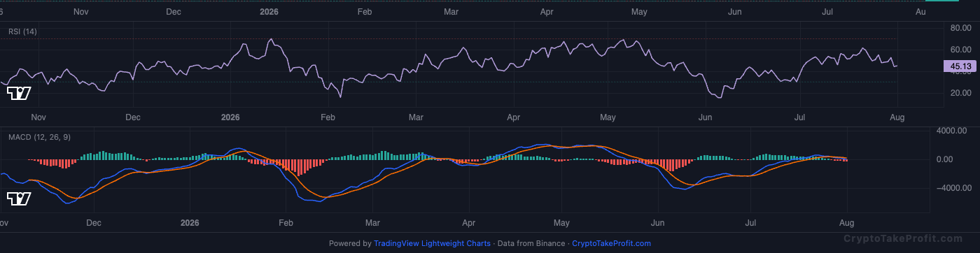Click the 2026 label on RSI time axis

230,117
